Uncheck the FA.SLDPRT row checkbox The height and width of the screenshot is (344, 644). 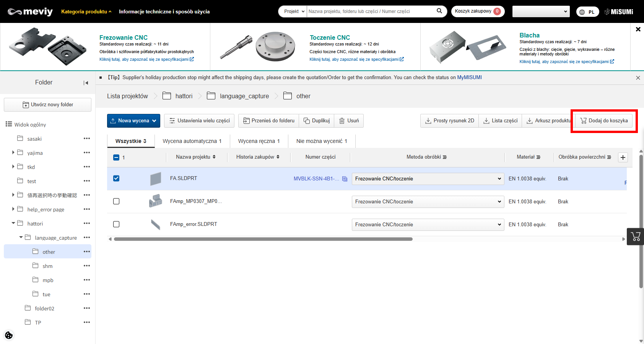tap(116, 178)
